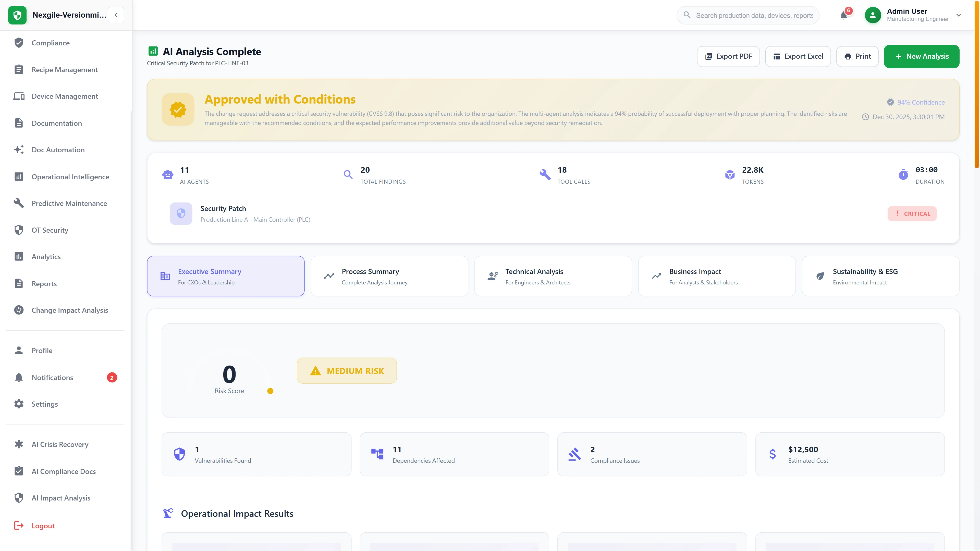Collapse the sidebar with the arrow button
980x551 pixels.
(116, 15)
